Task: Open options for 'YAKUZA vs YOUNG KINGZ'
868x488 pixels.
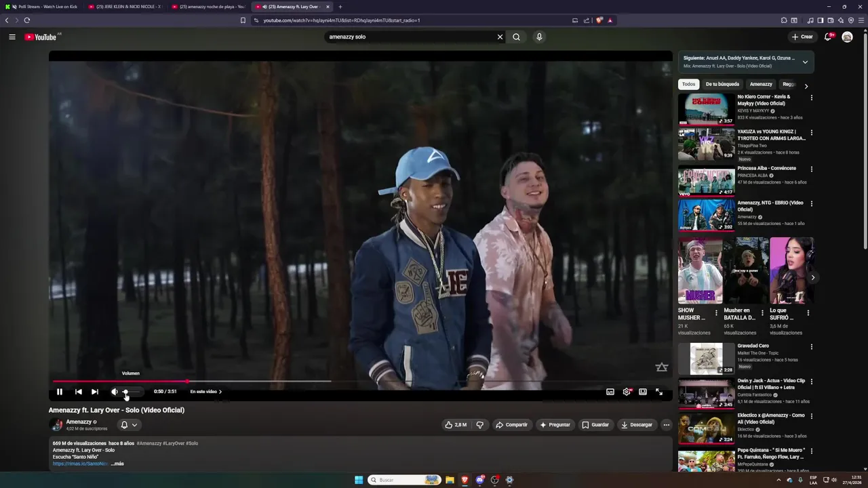Action: coord(811,133)
